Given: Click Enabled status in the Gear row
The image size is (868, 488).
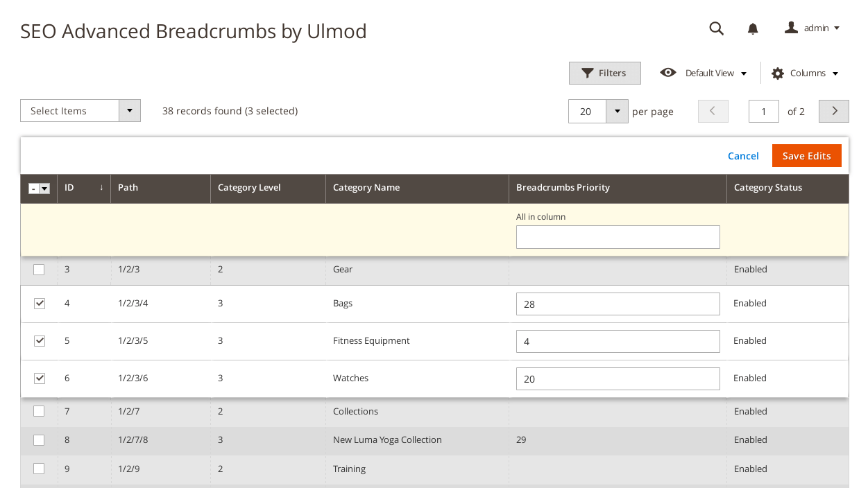Looking at the screenshot, I should pos(751,269).
